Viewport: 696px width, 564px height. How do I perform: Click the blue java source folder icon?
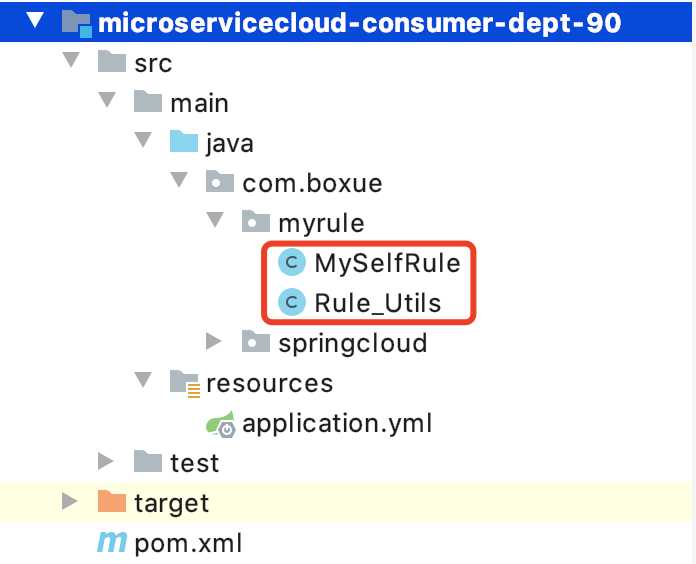click(184, 142)
